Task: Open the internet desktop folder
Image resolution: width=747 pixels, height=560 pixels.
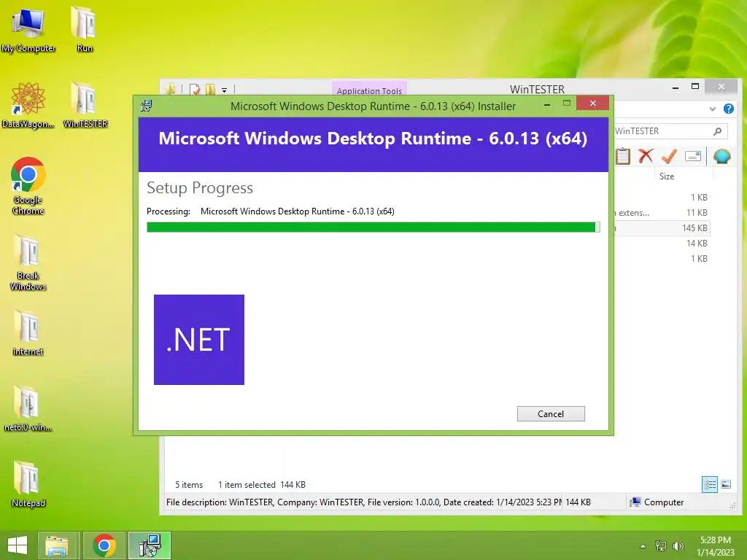Action: pyautogui.click(x=28, y=332)
